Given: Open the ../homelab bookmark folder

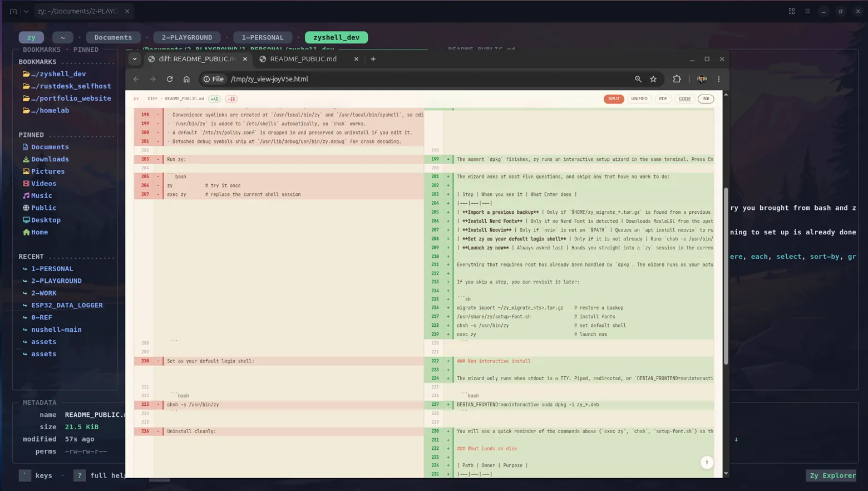Looking at the screenshot, I should click(x=46, y=111).
